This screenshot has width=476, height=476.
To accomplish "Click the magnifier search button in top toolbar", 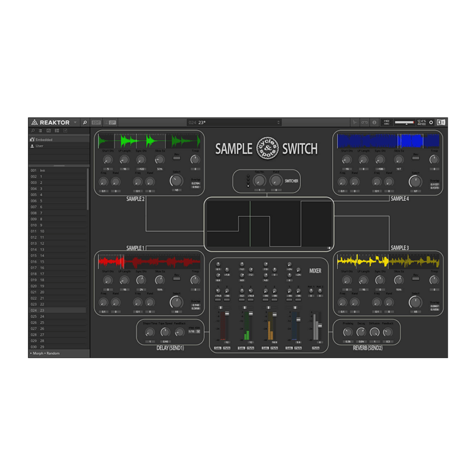I will (84, 123).
